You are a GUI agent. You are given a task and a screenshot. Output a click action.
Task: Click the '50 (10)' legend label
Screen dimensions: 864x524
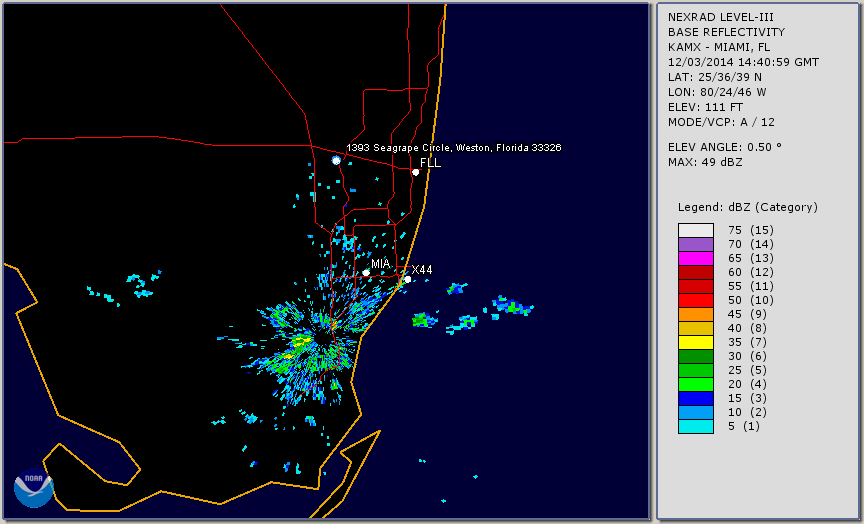(x=750, y=300)
